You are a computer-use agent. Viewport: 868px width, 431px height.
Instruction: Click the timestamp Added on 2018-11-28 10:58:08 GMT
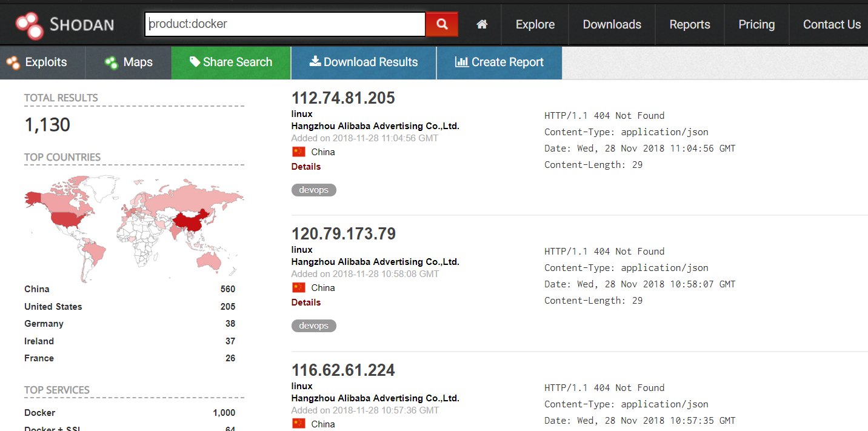365,274
